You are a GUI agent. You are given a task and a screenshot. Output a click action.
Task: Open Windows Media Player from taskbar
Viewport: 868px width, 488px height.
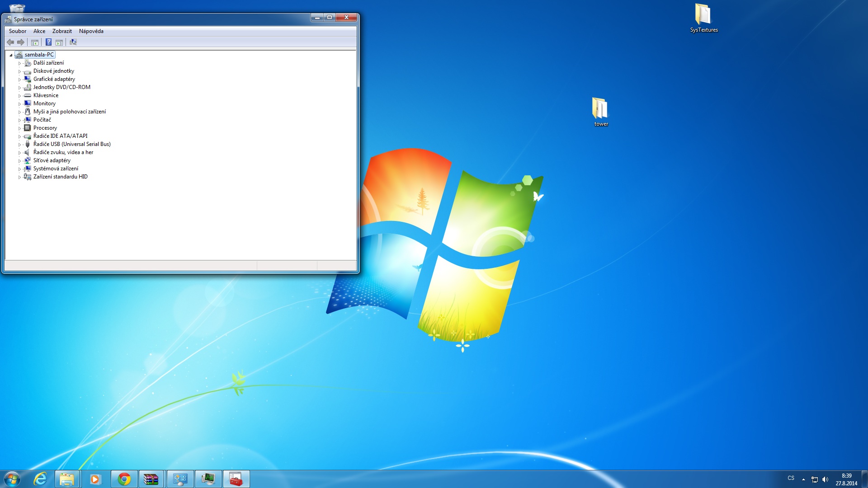tap(95, 479)
